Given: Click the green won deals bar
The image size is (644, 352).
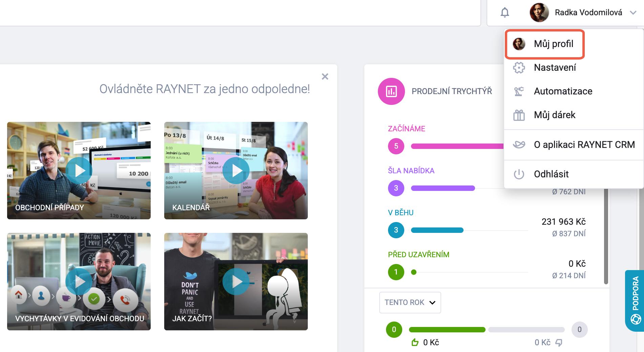Looking at the screenshot, I should [x=447, y=330].
